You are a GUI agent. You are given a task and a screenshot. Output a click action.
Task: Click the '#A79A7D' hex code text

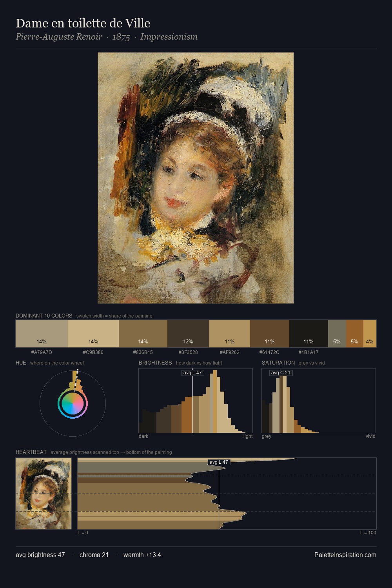(x=42, y=352)
